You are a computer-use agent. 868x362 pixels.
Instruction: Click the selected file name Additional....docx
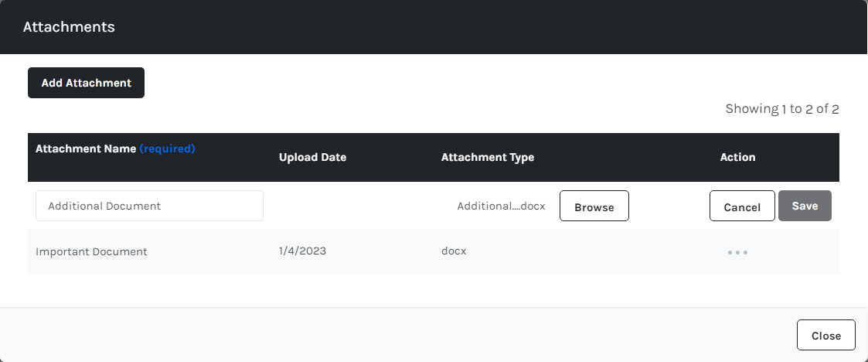click(x=501, y=207)
